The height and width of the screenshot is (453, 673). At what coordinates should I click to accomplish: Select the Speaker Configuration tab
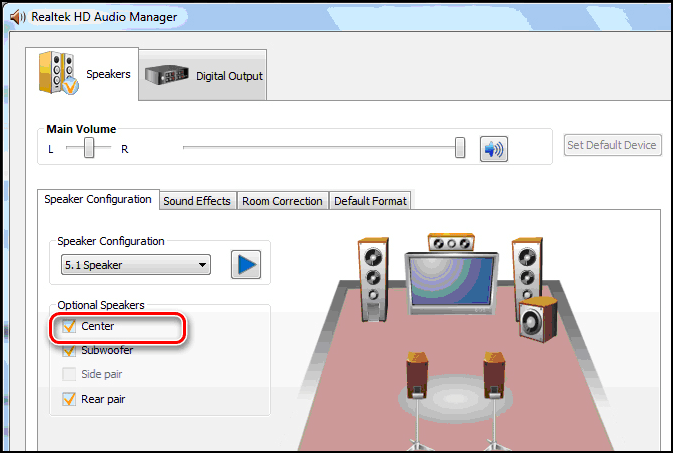[98, 199]
